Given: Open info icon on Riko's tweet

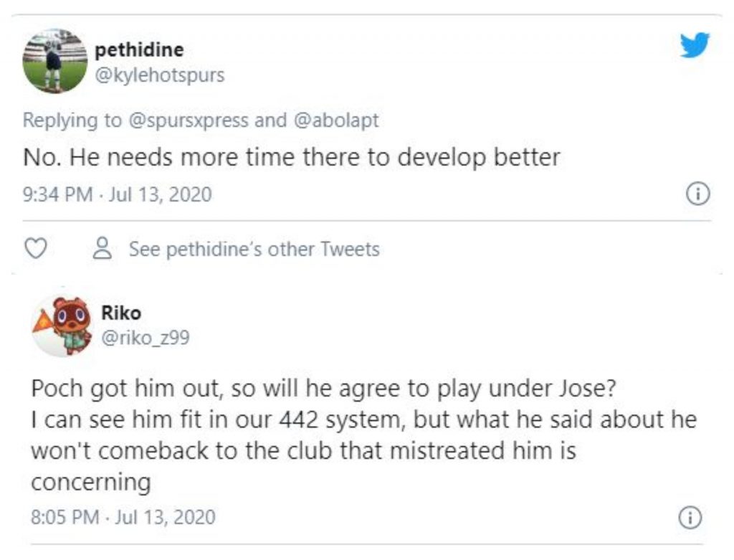Looking at the screenshot, I should 690,518.
